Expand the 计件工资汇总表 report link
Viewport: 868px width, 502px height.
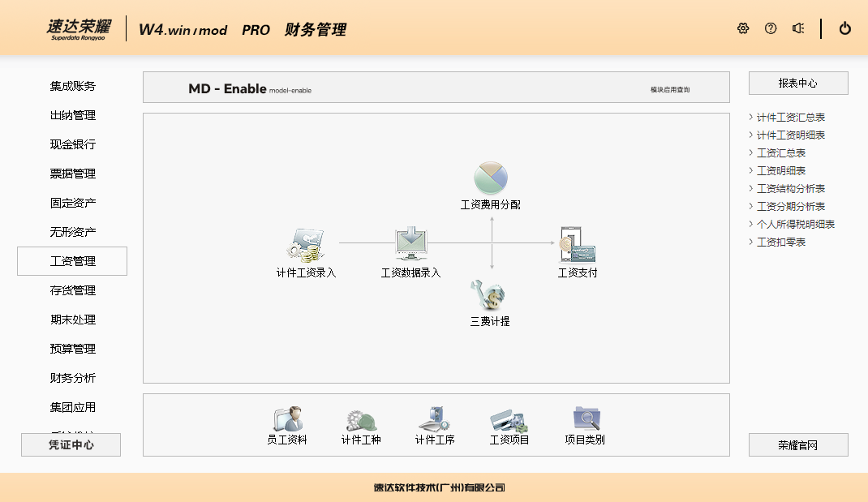point(790,118)
